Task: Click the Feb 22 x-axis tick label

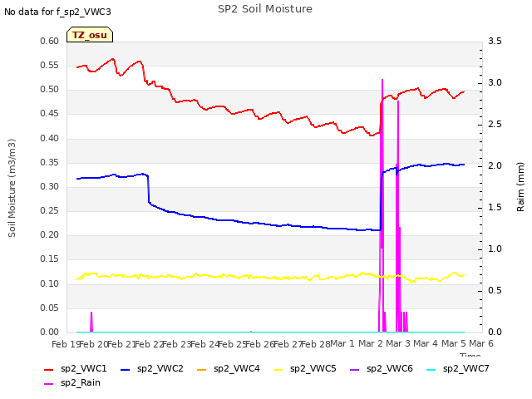Action: (x=149, y=344)
